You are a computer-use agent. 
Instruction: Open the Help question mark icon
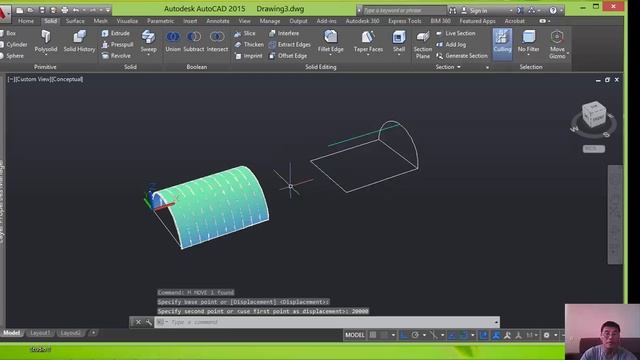[x=553, y=11]
